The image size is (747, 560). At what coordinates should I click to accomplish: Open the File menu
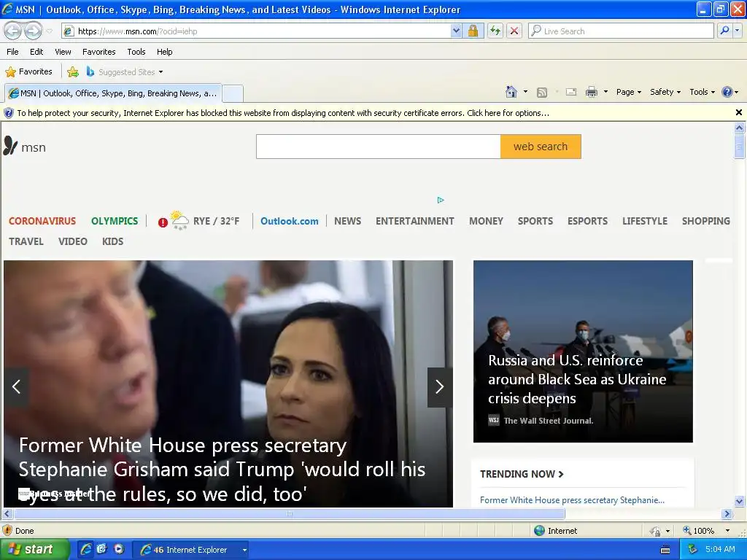point(13,52)
